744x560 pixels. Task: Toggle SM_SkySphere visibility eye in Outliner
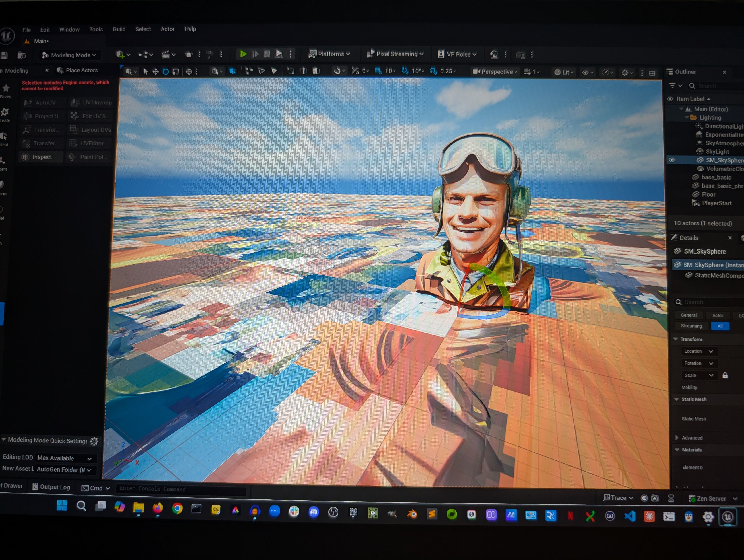[672, 160]
